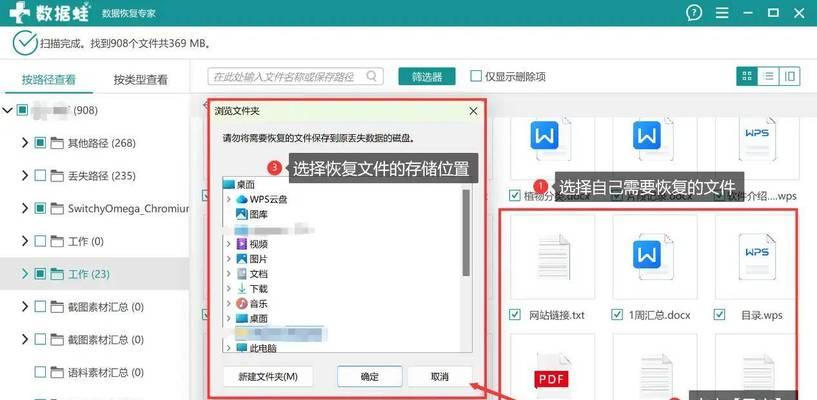Open the 筛选器 filter button

point(427,77)
